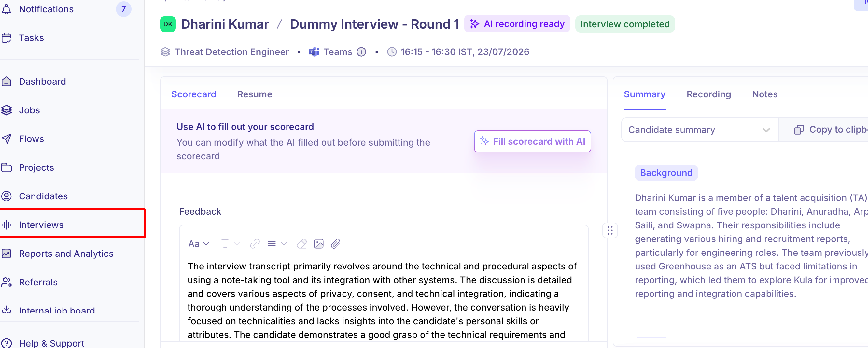
Task: Open the text alignment dropdown
Action: click(277, 244)
